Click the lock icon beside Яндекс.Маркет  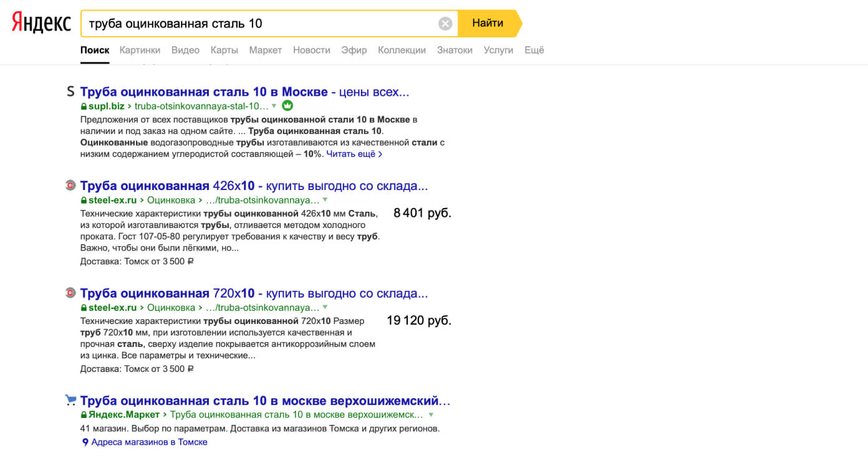[84, 414]
